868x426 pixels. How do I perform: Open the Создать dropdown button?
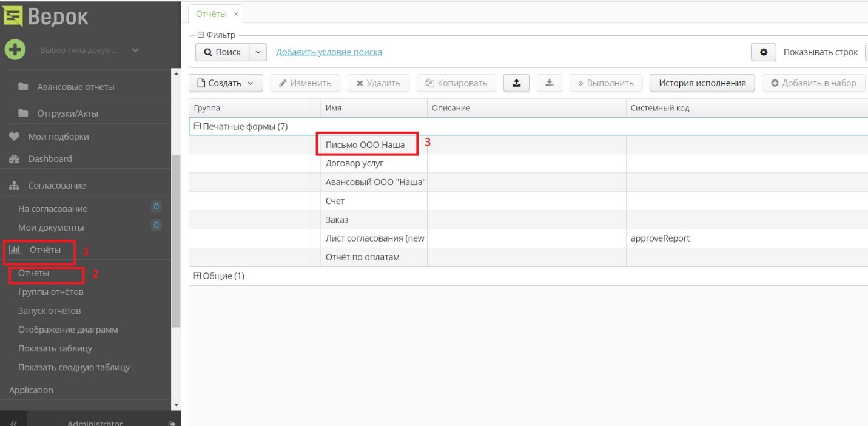pos(226,83)
